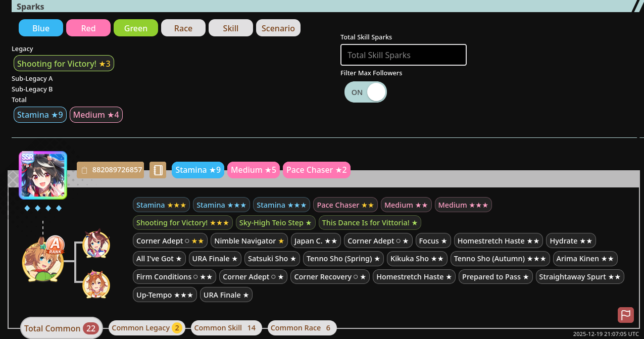The width and height of the screenshot is (644, 339).
Task: Click the Satsuki Sho ★ race chip
Action: point(272,259)
